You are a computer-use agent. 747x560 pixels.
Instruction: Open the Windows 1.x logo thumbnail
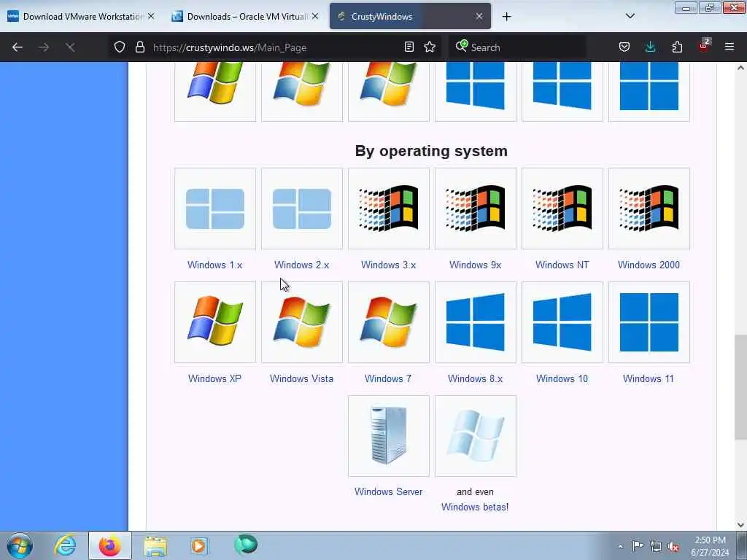215,209
